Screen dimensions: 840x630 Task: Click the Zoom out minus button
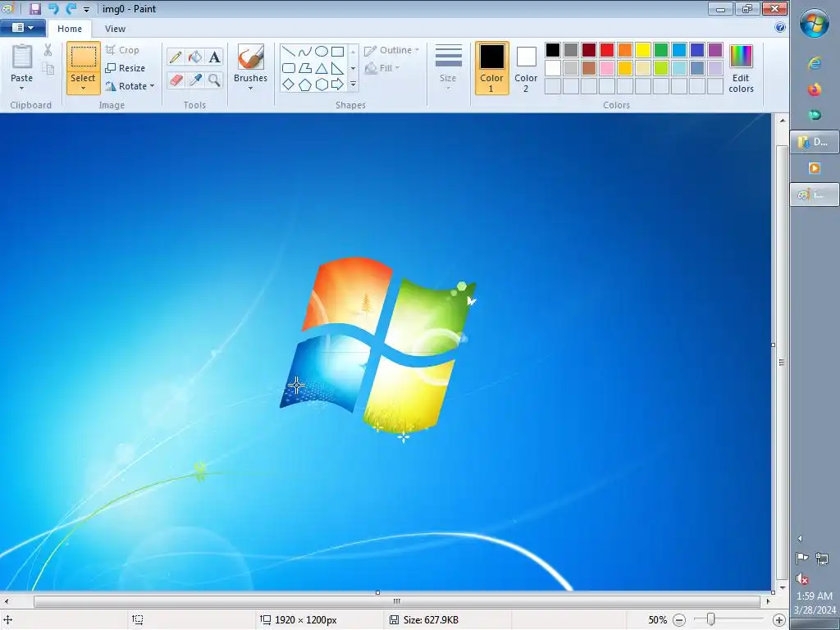tap(678, 620)
